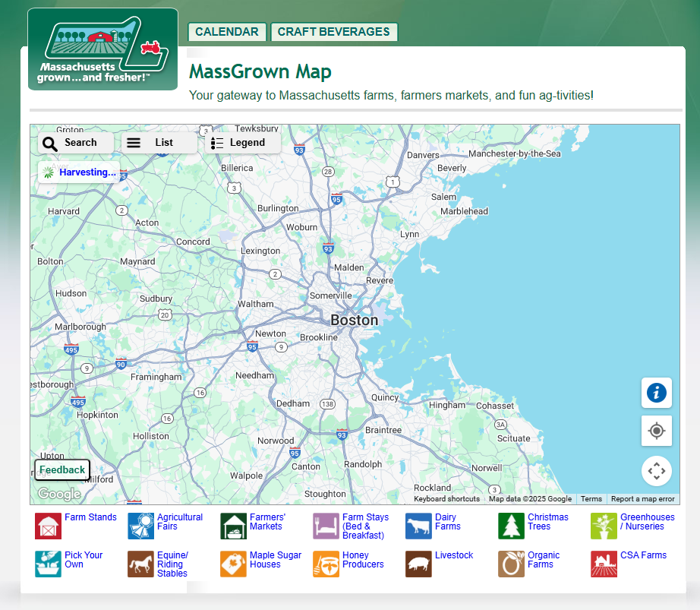Click the Organic Farms icon
Screen dimensions: 700x610
pos(511,564)
